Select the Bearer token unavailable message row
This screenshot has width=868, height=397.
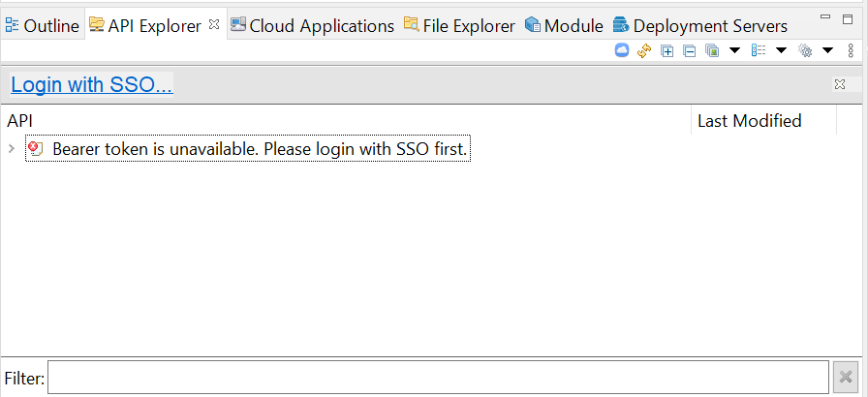pos(248,148)
